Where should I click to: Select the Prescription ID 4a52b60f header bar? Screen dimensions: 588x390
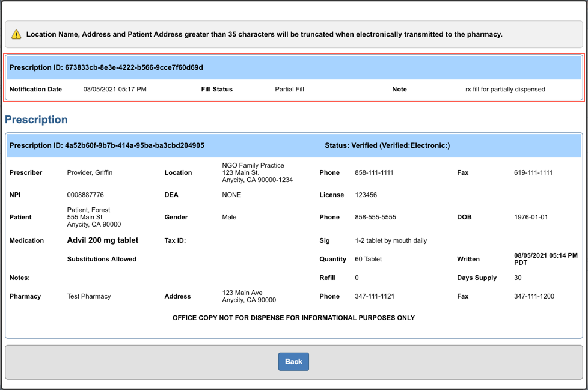108,145
